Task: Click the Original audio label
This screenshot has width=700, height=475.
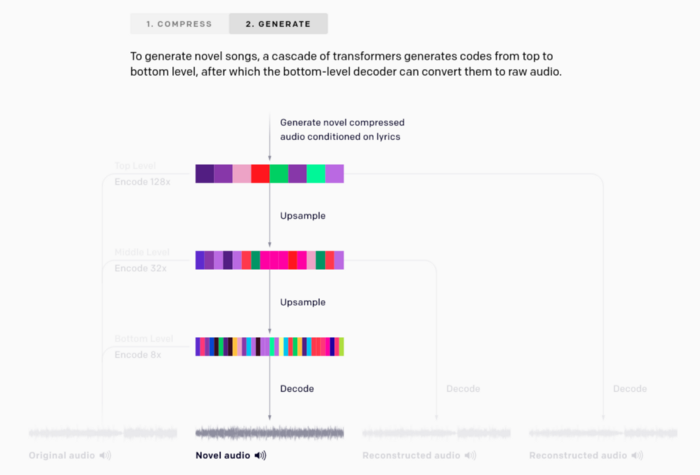Action: click(x=62, y=455)
